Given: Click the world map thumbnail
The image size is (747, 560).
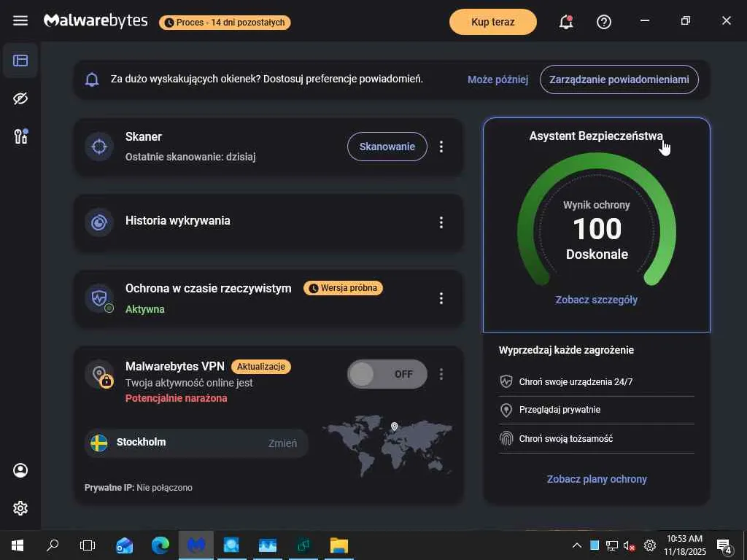Looking at the screenshot, I should tap(387, 445).
